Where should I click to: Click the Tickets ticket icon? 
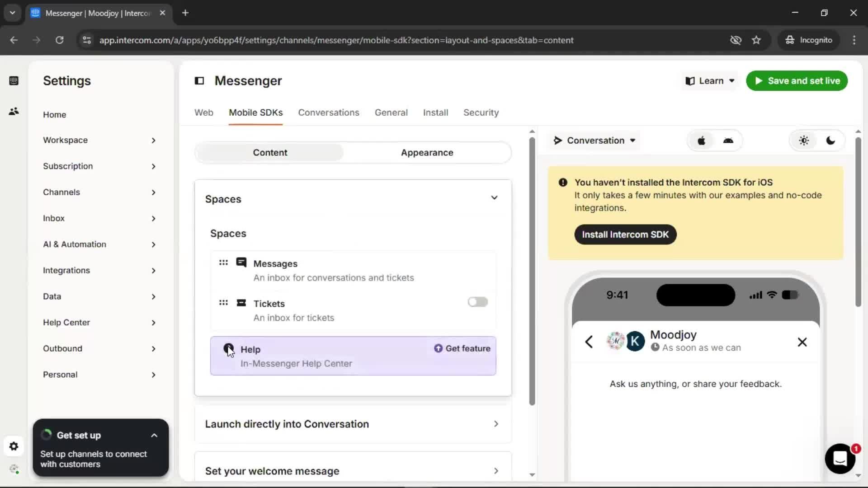(x=241, y=303)
